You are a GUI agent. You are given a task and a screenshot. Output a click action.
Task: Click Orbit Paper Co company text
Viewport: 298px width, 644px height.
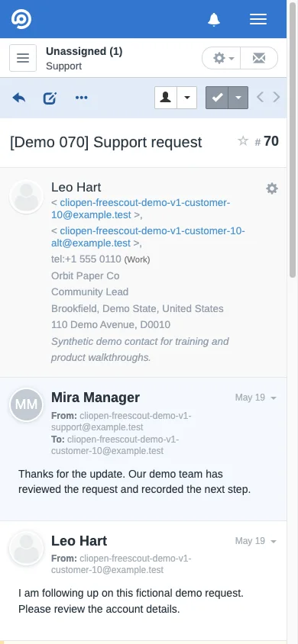click(x=86, y=275)
